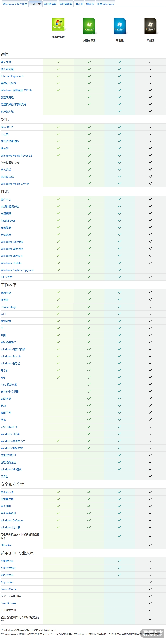Open the BitLocker feature link
This screenshot has height=644, width=166.
pyautogui.click(x=6, y=545)
